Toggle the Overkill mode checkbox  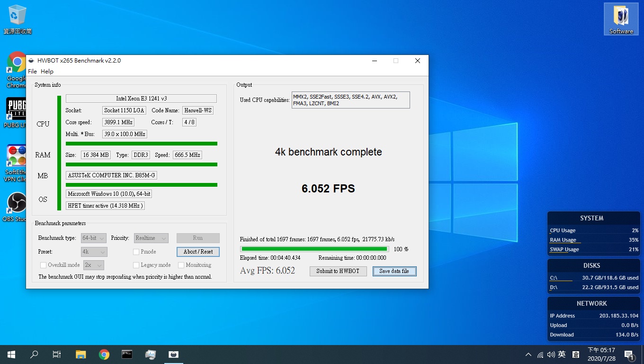pos(43,265)
